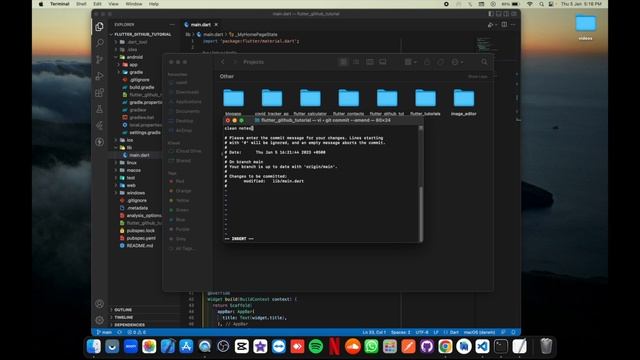Open the videos folder on the desktop

(585, 27)
